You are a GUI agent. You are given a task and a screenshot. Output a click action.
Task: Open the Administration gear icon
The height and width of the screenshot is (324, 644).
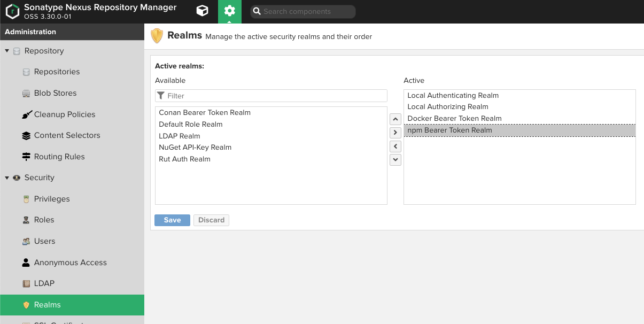[229, 11]
